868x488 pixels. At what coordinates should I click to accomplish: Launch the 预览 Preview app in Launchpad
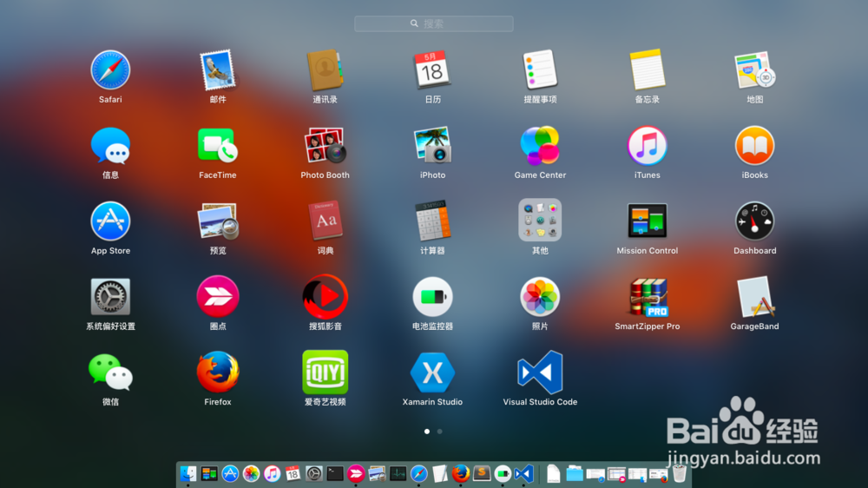pyautogui.click(x=218, y=221)
